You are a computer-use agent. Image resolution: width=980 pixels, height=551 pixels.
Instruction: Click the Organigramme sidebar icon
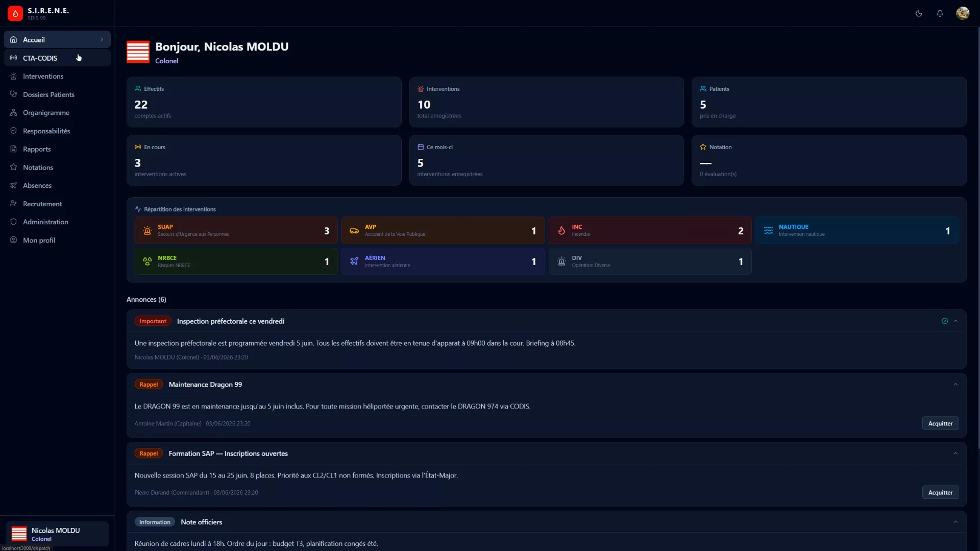(14, 113)
